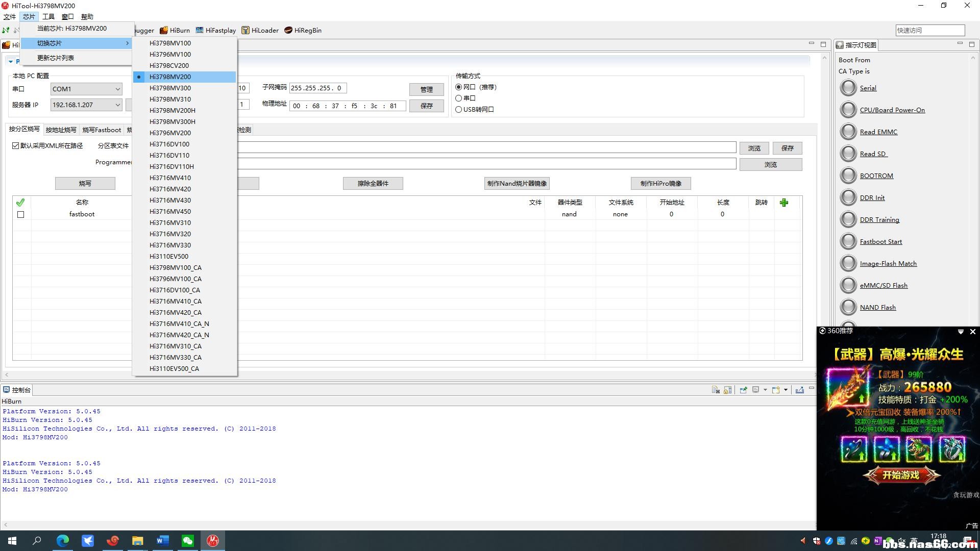Screen dimensions: 980x551
Task: Choose Hi3798MV300 from chip list
Action: [170, 88]
